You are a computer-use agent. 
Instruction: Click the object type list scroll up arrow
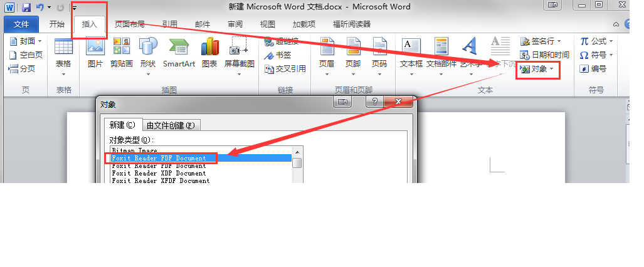[297, 152]
